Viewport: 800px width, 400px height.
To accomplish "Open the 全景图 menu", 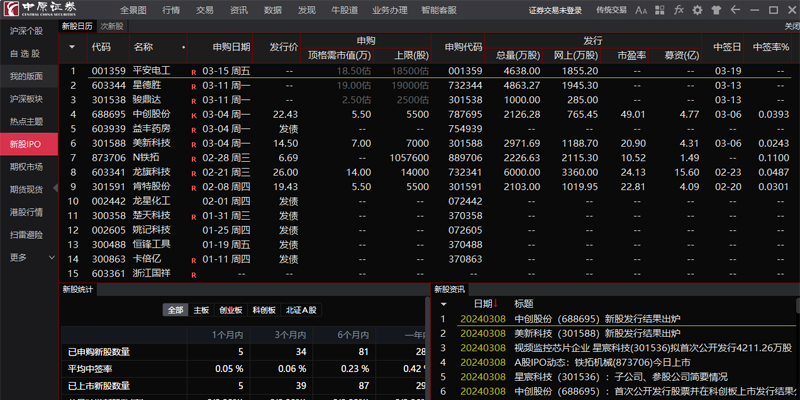I will pyautogui.click(x=133, y=10).
